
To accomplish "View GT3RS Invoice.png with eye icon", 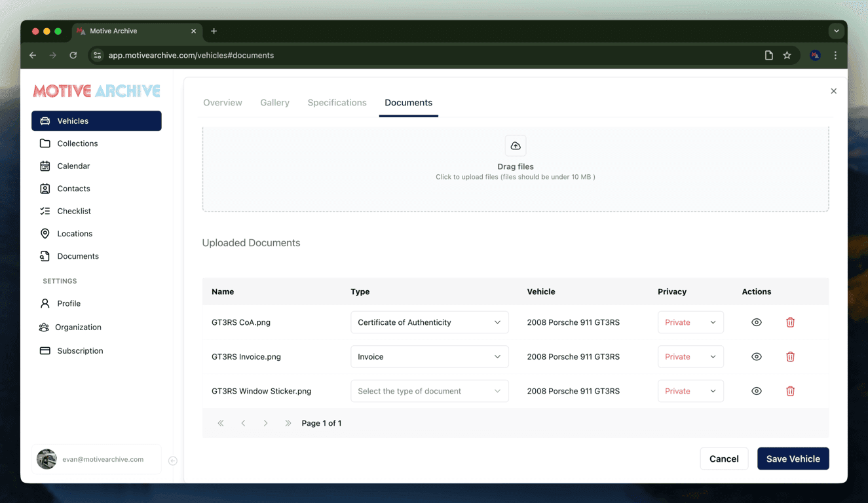I will (757, 357).
